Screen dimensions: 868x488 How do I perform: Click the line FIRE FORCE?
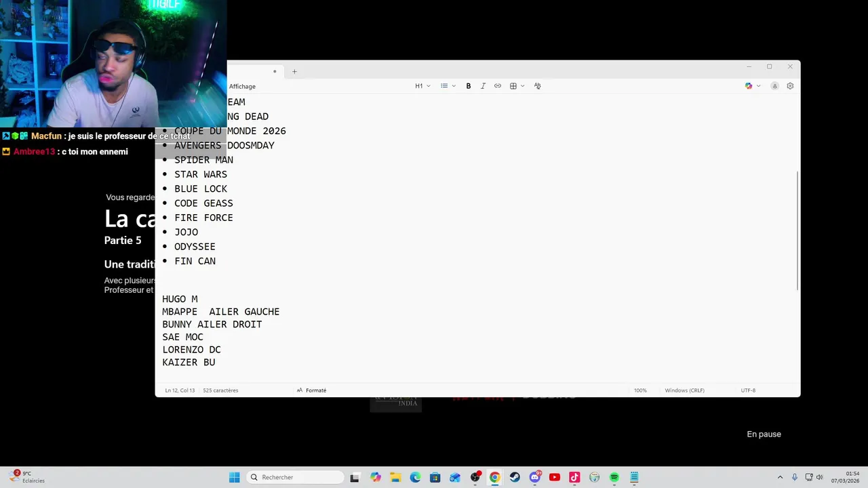tap(203, 218)
